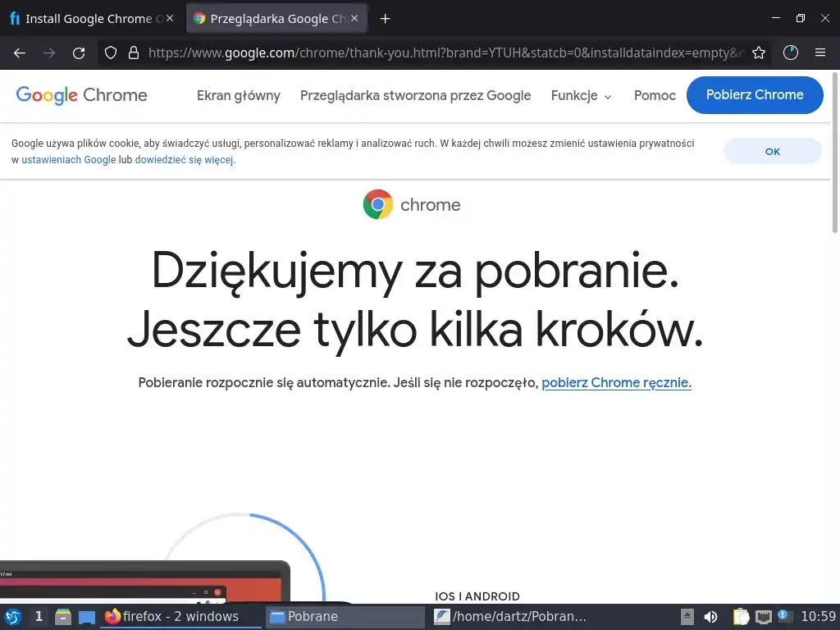
Task: Open the ustawieniach Google link
Action: coord(69,160)
